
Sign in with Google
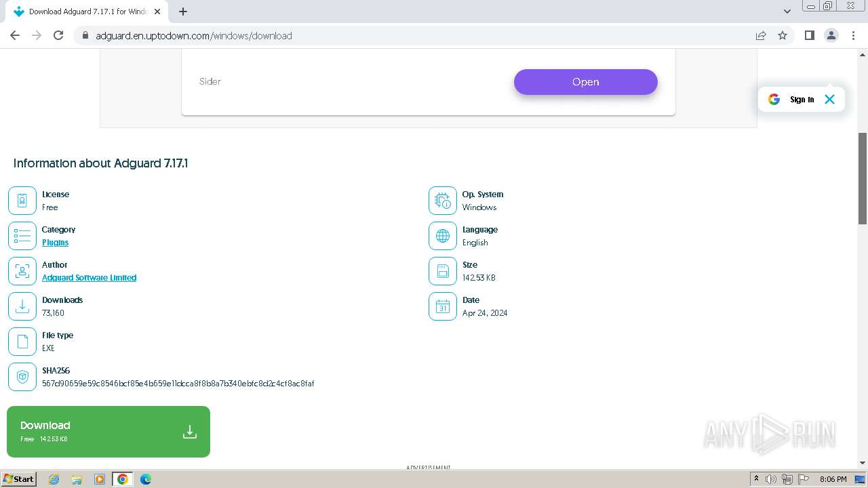(802, 100)
